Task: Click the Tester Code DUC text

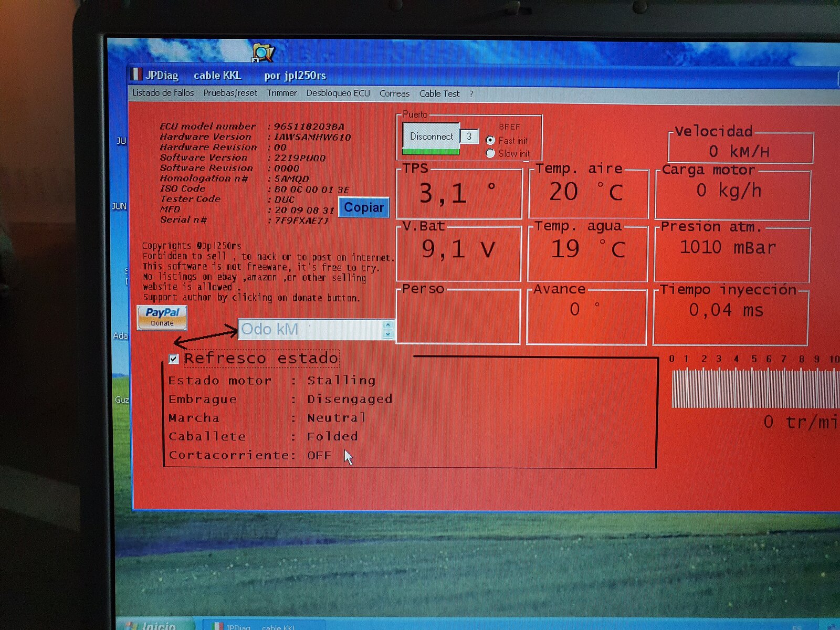Action: click(284, 199)
